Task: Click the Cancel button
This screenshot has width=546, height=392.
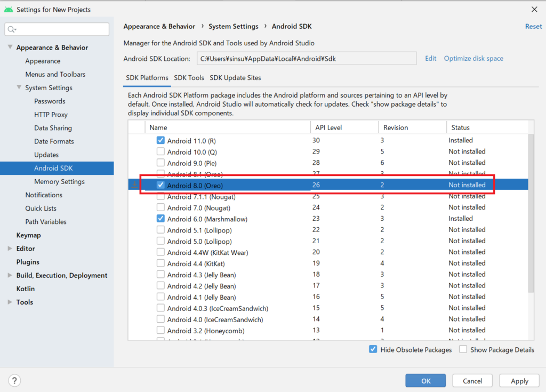Action: pos(472,380)
